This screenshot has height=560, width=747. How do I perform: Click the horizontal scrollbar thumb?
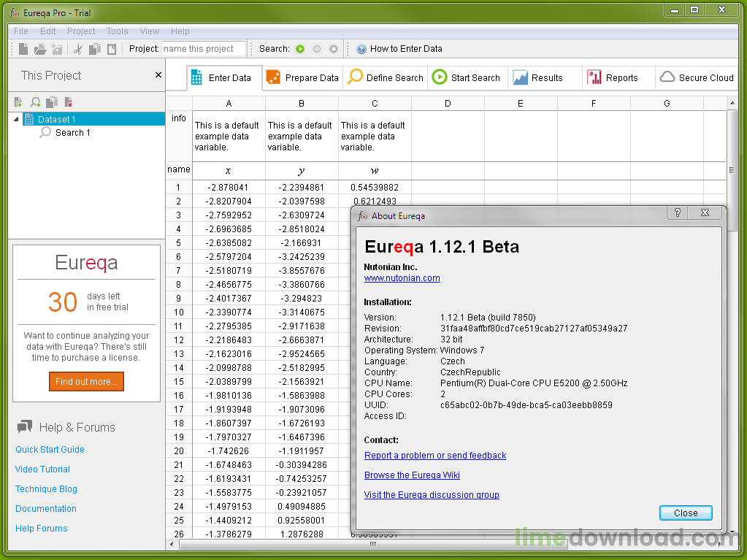click(373, 544)
